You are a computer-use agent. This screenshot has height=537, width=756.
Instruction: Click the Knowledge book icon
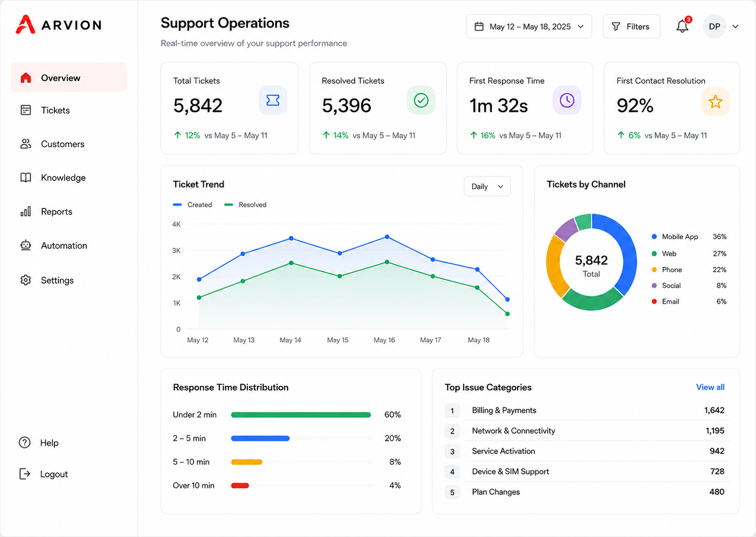(x=26, y=177)
